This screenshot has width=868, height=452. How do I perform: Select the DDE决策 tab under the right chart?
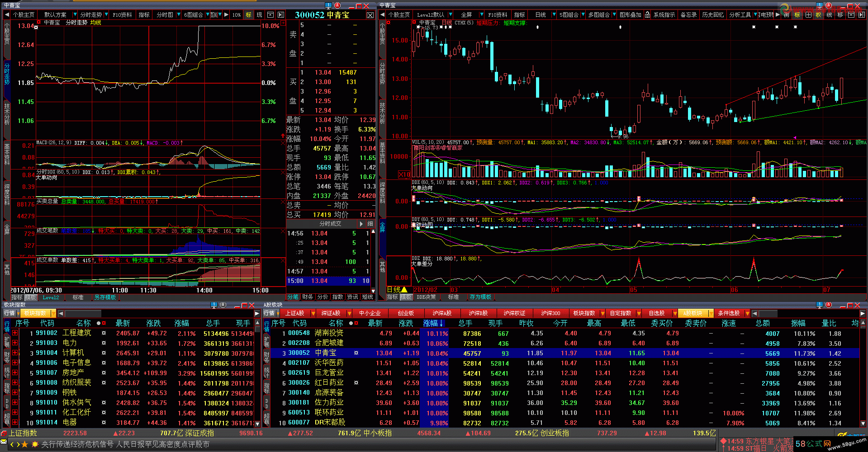(x=426, y=297)
